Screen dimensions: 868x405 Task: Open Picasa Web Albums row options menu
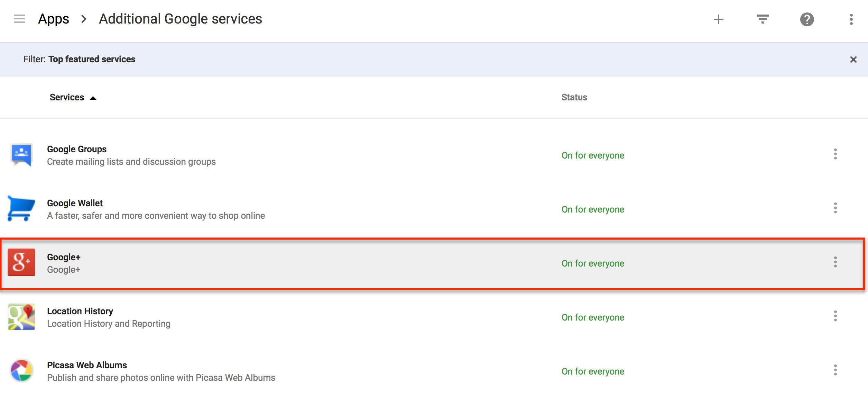tap(835, 370)
